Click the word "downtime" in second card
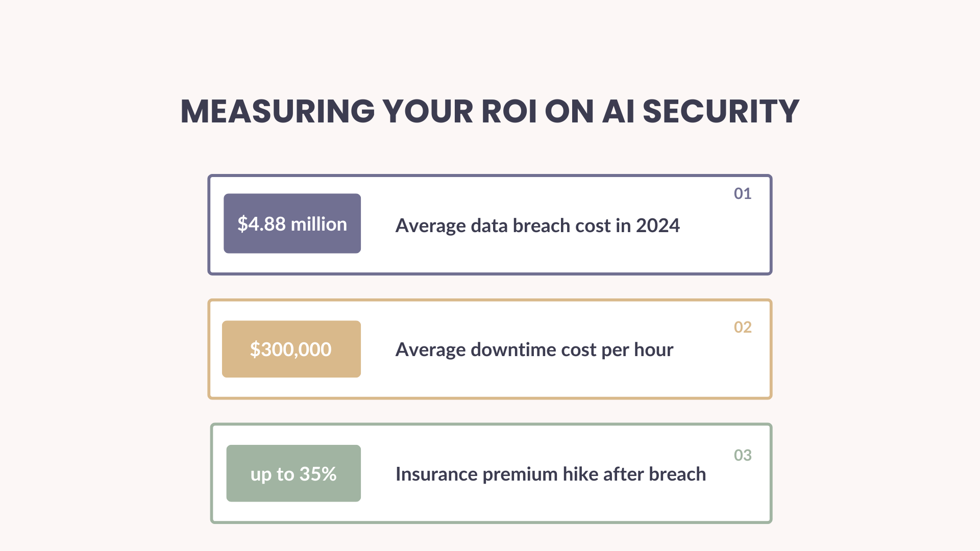The height and width of the screenshot is (551, 980). [x=513, y=350]
